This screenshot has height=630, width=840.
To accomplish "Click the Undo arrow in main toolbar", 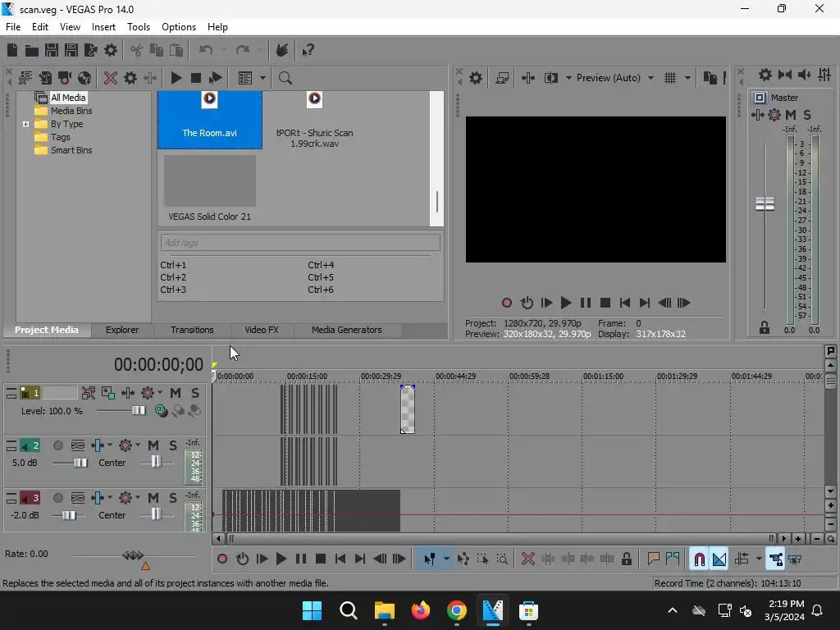I will click(206, 50).
